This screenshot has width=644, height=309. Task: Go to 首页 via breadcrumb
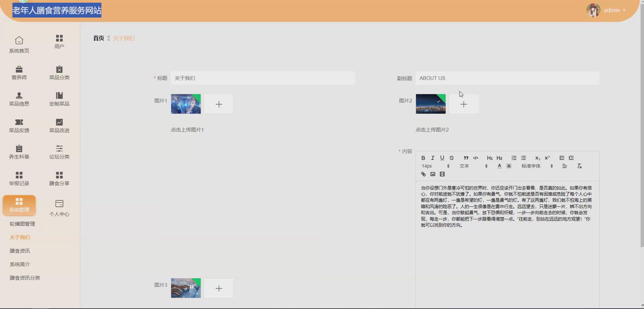99,38
